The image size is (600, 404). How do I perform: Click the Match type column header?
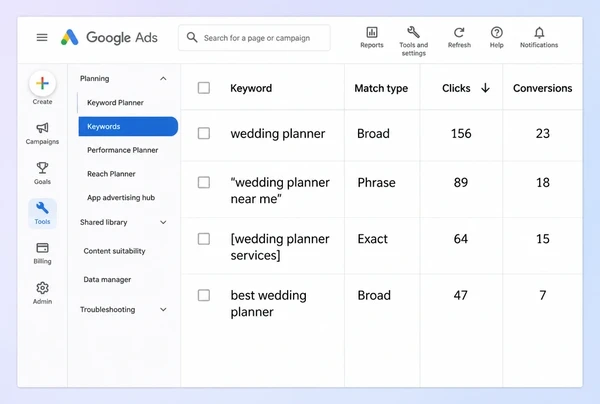(381, 88)
